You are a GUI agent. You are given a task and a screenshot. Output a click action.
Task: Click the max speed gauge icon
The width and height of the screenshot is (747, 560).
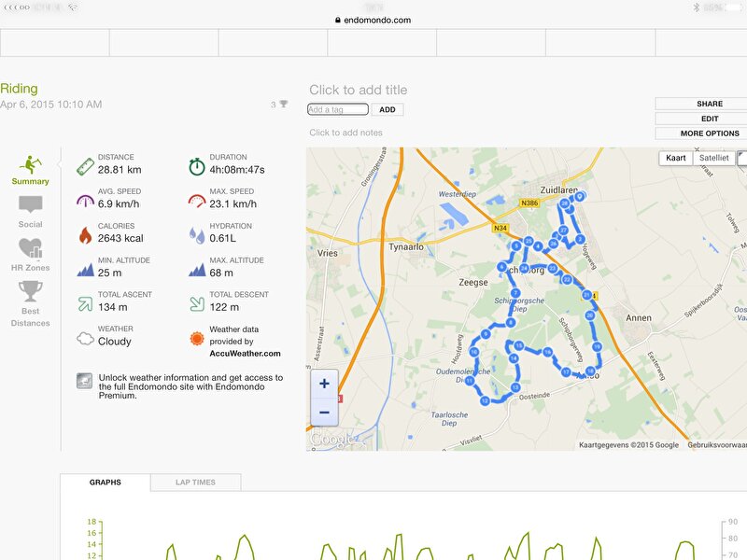coord(197,201)
